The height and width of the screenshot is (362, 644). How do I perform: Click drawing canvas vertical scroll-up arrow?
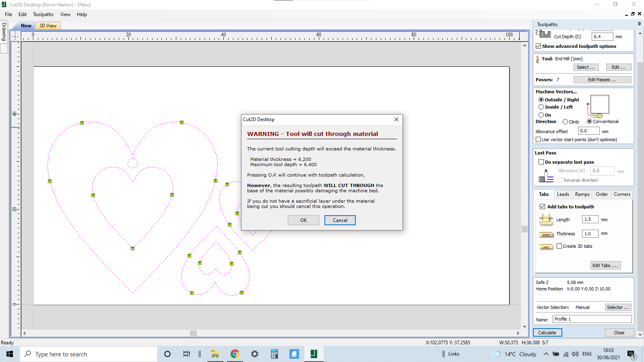click(524, 45)
